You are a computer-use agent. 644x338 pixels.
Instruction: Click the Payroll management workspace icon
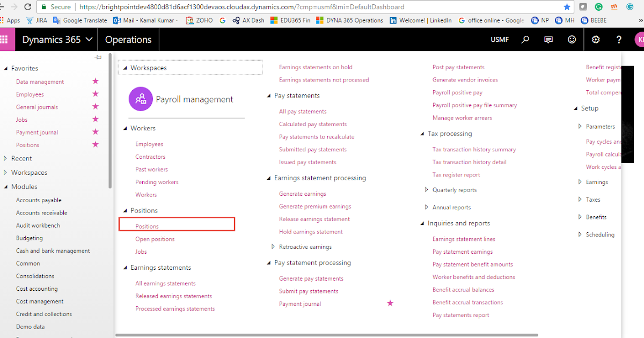[x=140, y=99]
